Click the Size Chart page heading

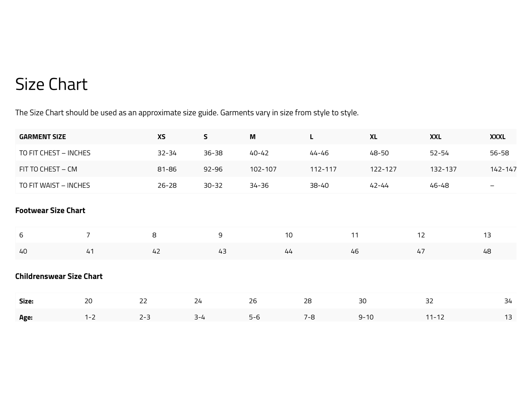click(51, 84)
